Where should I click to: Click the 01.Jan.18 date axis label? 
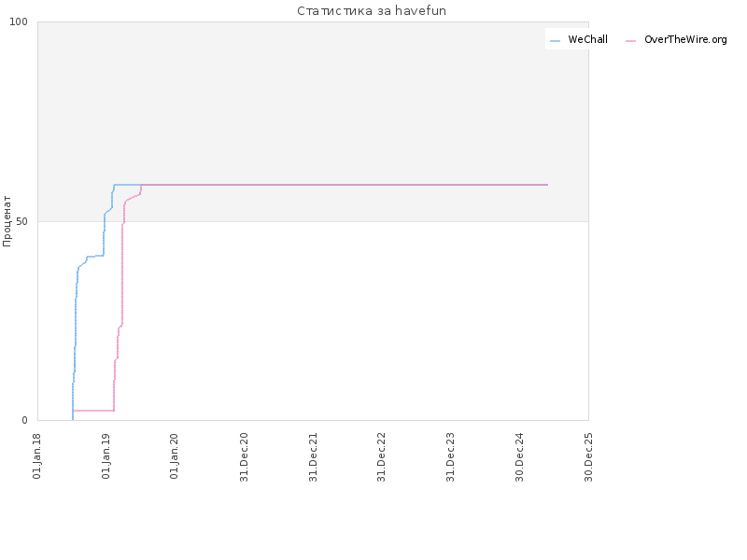click(x=36, y=456)
